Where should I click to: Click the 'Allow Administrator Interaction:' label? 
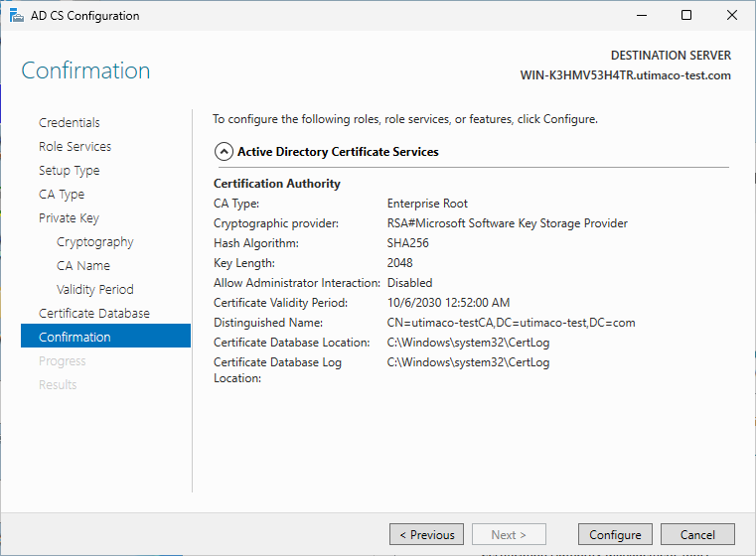pos(297,283)
